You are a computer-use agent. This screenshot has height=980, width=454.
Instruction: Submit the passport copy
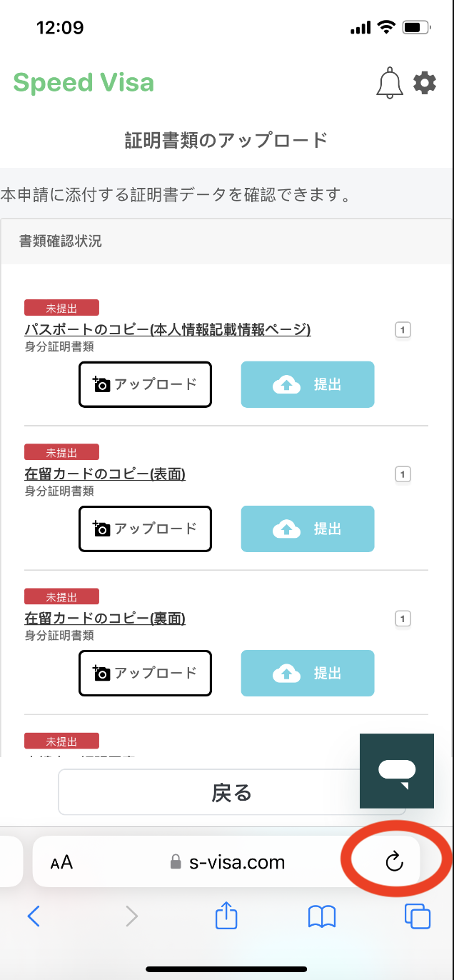308,384
